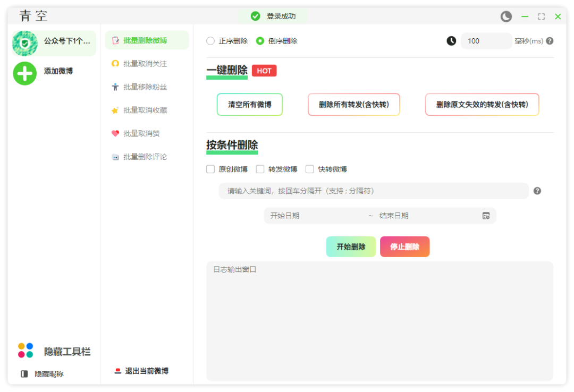The height and width of the screenshot is (392, 574).
Task: Click the 隐藏昵称 icon at bottom left
Action: pos(24,374)
